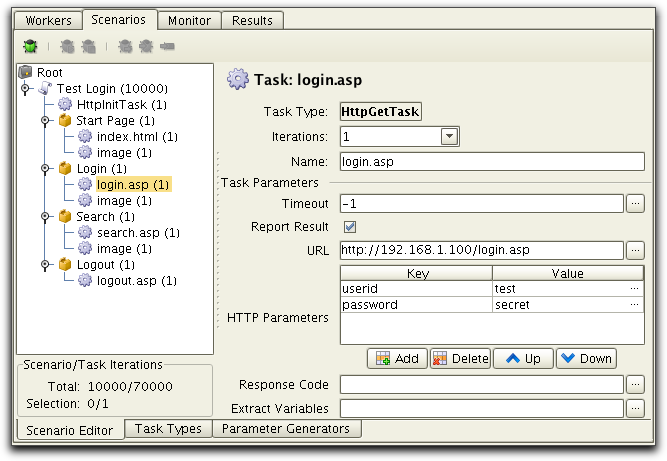The image size is (667, 461).
Task: Click the gray bug icon with stop square
Action: click(88, 46)
